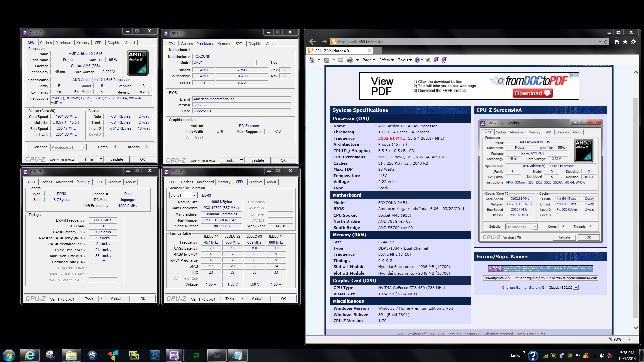Click the scroll-up arrow in IE
Viewport: 644px width, 362px height.
click(636, 72)
